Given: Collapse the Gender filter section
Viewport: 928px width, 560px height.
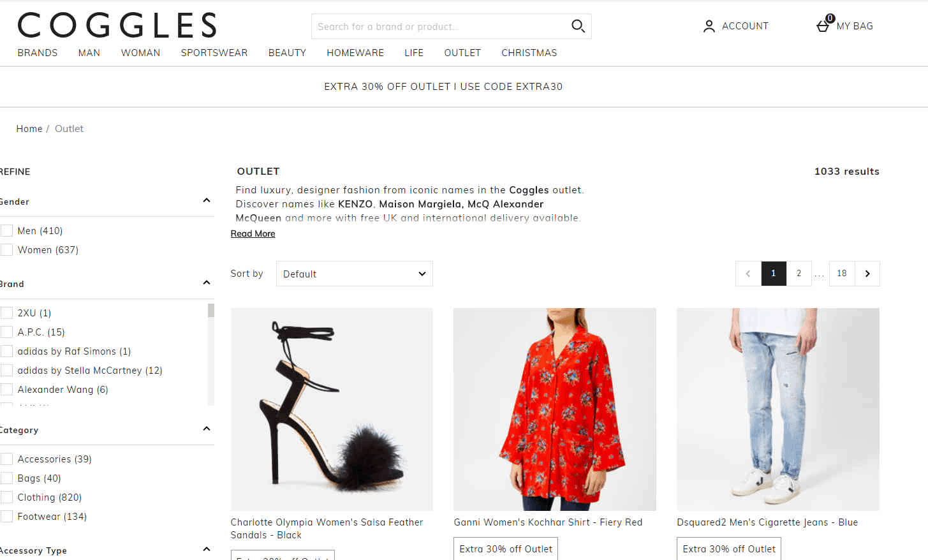Looking at the screenshot, I should [x=207, y=201].
